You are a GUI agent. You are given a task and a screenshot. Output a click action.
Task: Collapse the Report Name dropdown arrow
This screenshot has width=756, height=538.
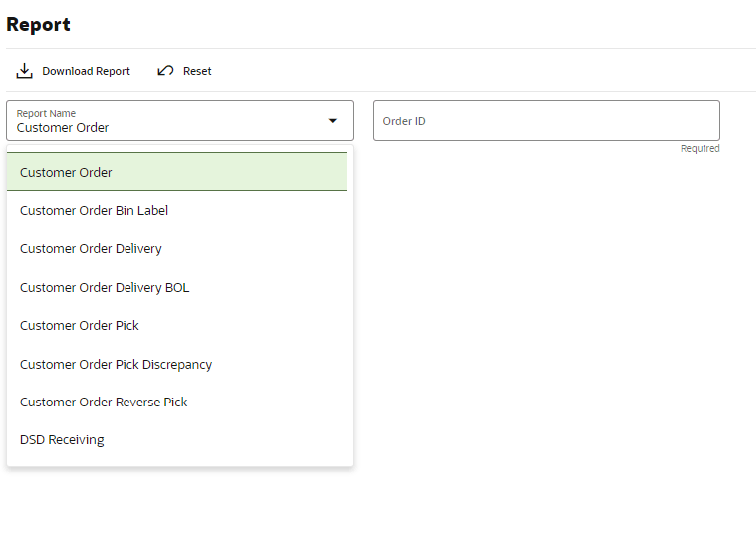333,121
